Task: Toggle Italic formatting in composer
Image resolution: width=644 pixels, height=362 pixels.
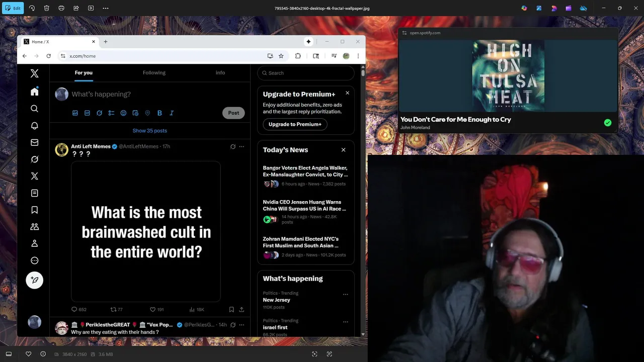Action: 172,113
